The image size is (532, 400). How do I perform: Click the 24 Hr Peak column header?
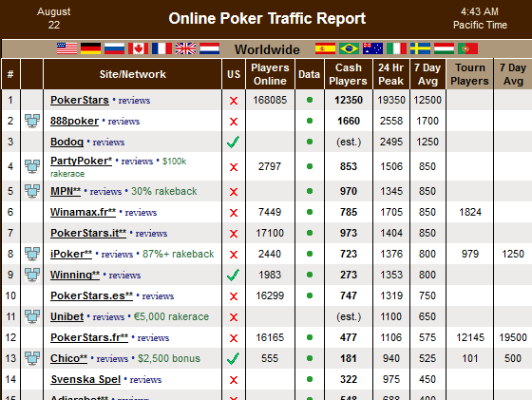pyautogui.click(x=391, y=74)
